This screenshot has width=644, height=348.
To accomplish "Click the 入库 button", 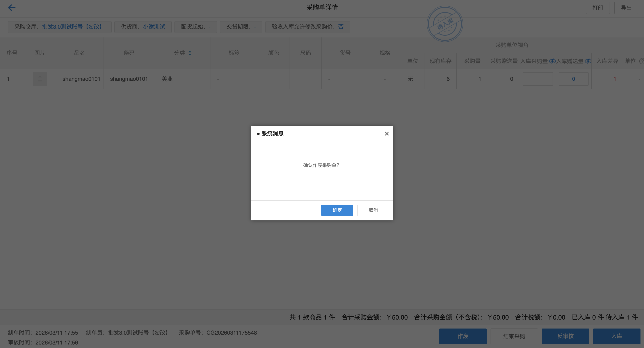I will [x=617, y=336].
